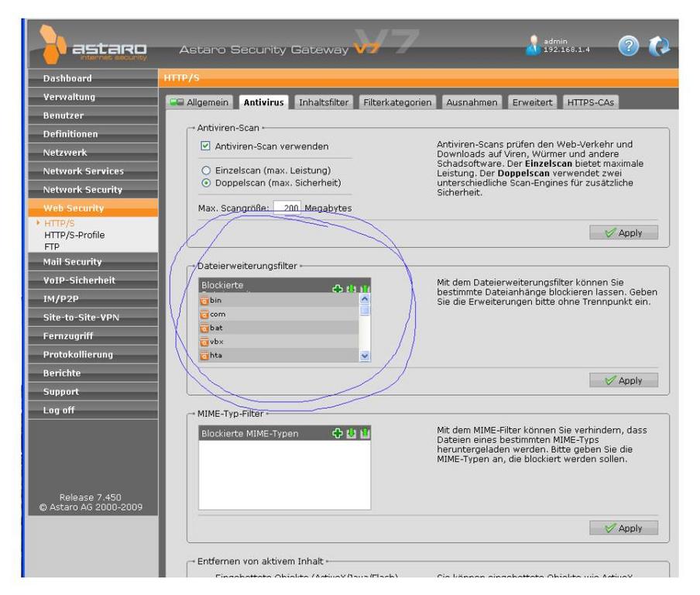Click the scrollbar thumb in blocked extensions list
The width and height of the screenshot is (700, 595).
pyautogui.click(x=365, y=310)
